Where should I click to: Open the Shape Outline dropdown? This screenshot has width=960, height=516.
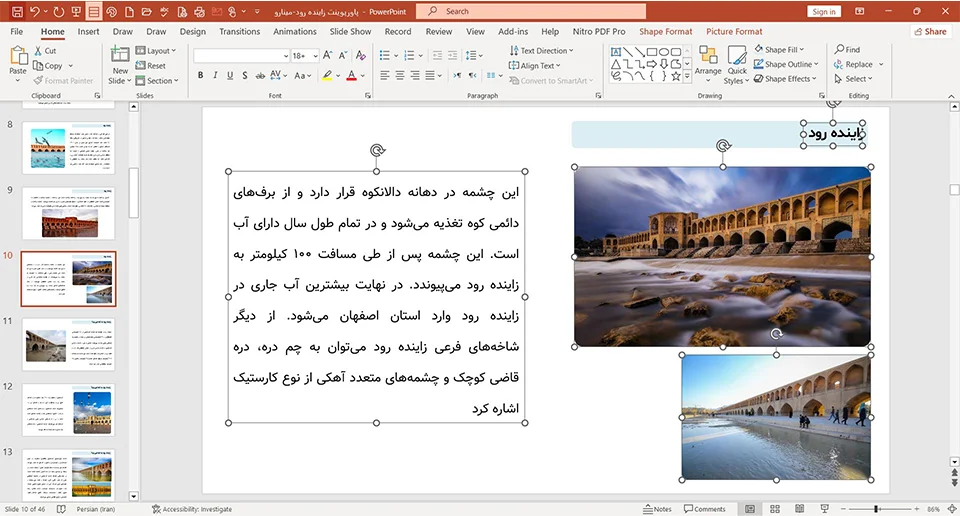point(786,64)
